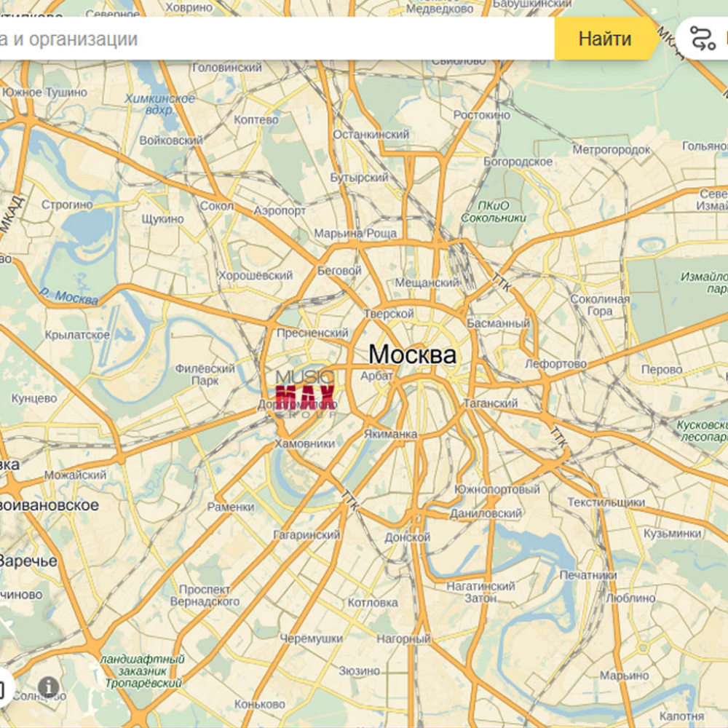Click the Москва city label
The height and width of the screenshot is (728, 728).
pos(412,355)
